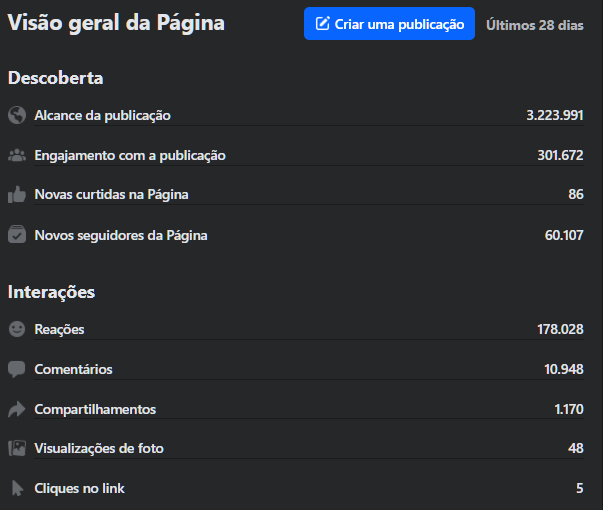The height and width of the screenshot is (510, 603).
Task: Click the share arrow Compartilhamentos icon
Action: (16, 409)
